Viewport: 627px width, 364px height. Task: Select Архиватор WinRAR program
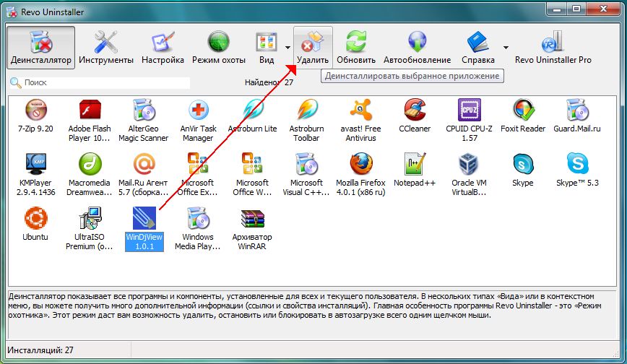point(252,227)
